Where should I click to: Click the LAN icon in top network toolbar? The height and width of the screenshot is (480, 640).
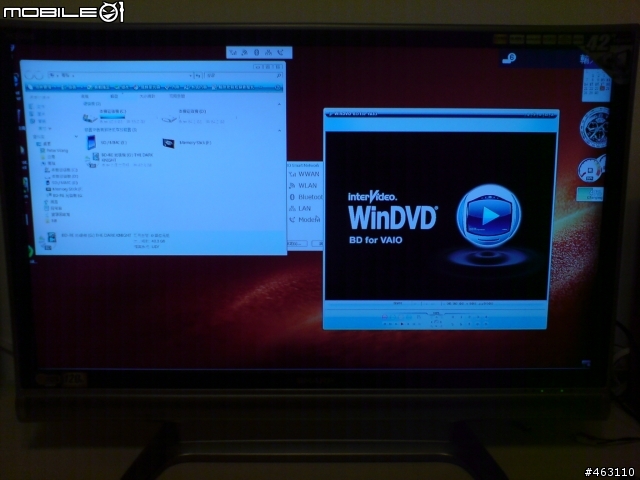click(x=268, y=53)
